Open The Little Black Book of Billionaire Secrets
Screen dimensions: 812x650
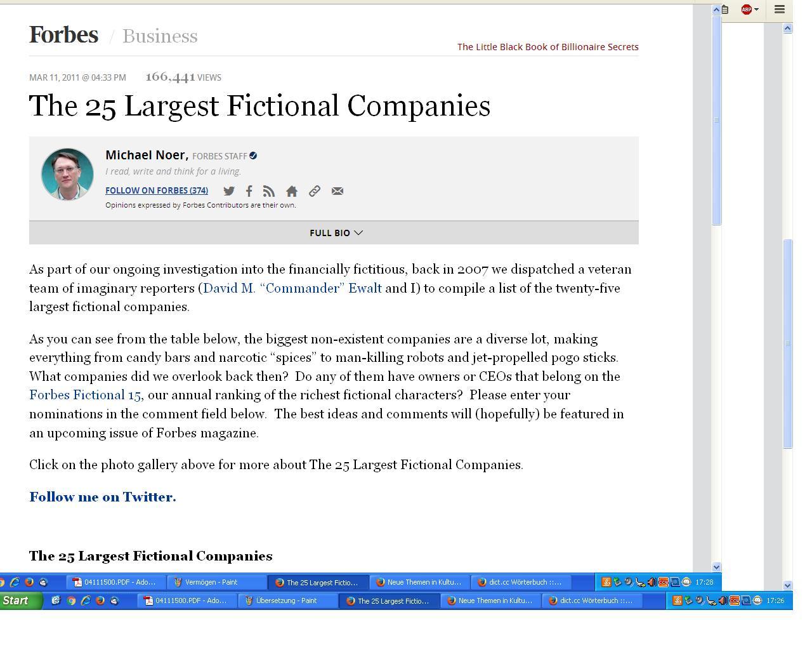click(x=548, y=47)
